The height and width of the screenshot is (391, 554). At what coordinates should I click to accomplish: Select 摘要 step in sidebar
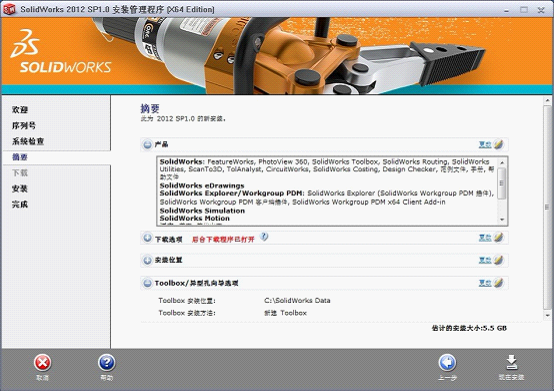(x=20, y=157)
